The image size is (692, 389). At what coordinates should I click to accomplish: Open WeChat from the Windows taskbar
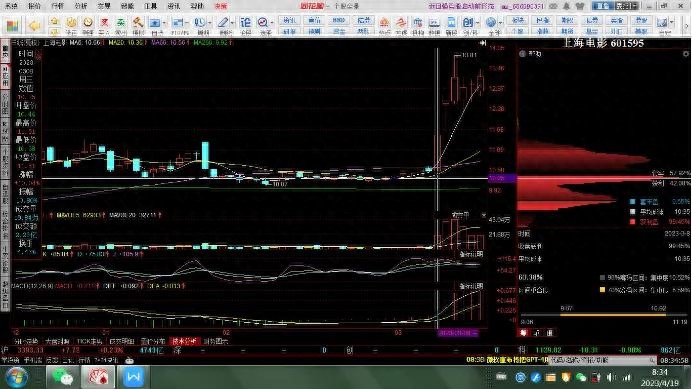62,378
